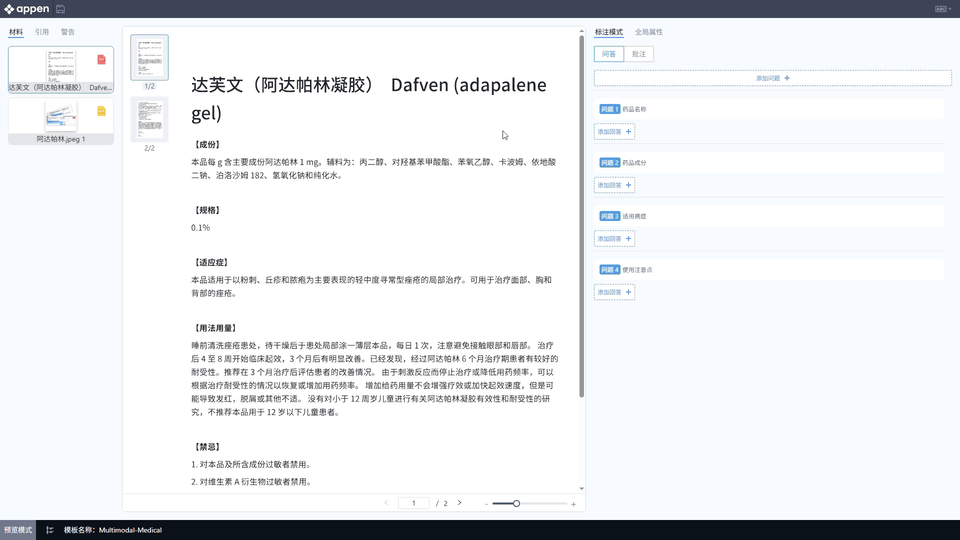Click the 【成份】 heading
This screenshot has width=960, height=540.
click(207, 144)
